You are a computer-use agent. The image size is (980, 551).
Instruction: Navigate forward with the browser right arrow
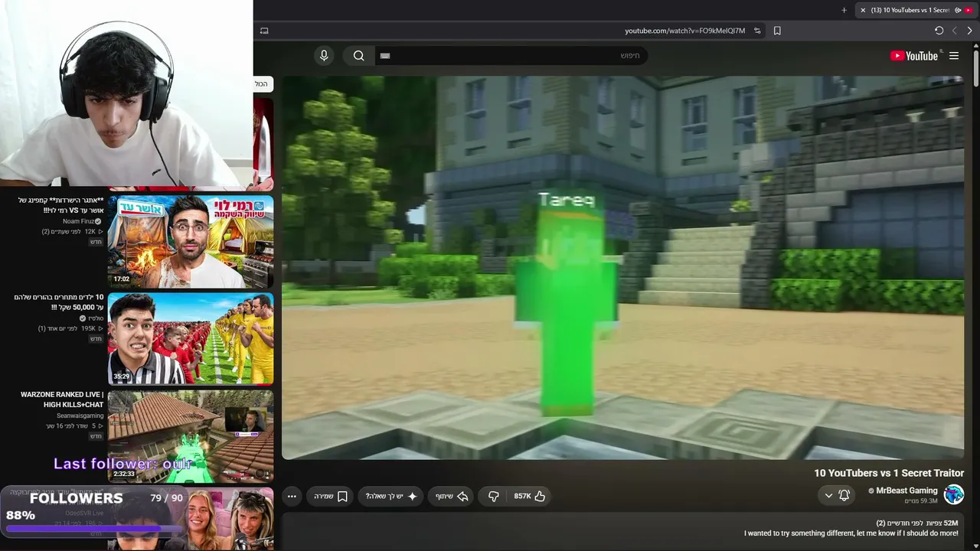tap(969, 31)
